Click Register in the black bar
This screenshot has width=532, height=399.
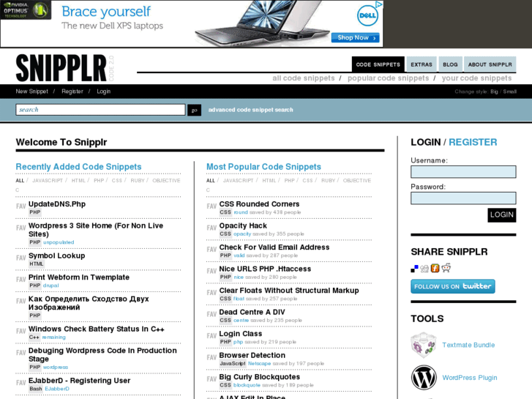[x=72, y=92]
